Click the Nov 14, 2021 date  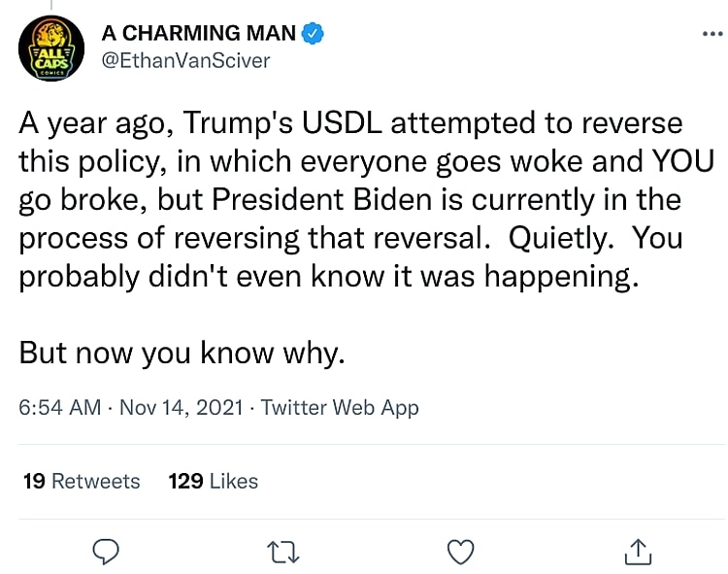pos(181,408)
